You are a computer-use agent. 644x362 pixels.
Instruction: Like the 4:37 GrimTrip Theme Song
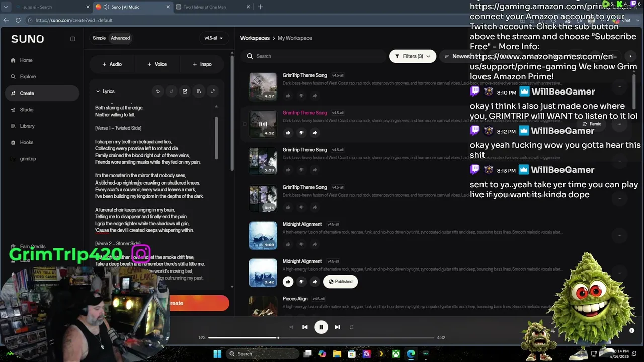288,96
